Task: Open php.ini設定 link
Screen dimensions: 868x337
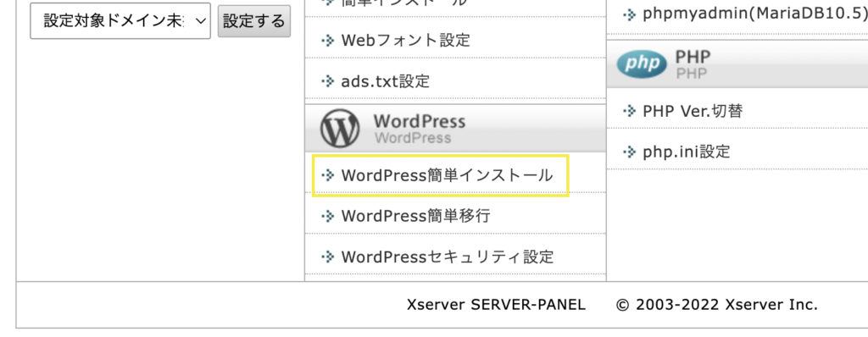Action: pos(687,152)
